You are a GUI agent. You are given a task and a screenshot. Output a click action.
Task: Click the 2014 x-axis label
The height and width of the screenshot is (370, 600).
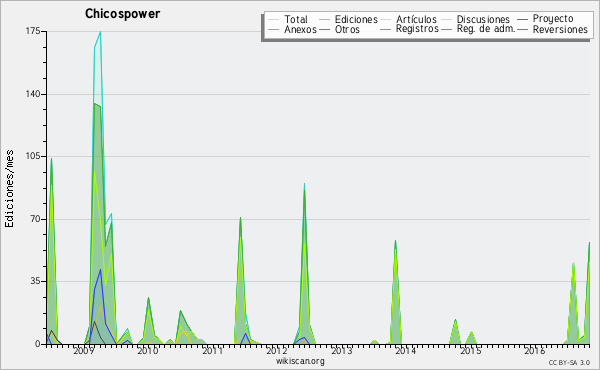point(406,351)
